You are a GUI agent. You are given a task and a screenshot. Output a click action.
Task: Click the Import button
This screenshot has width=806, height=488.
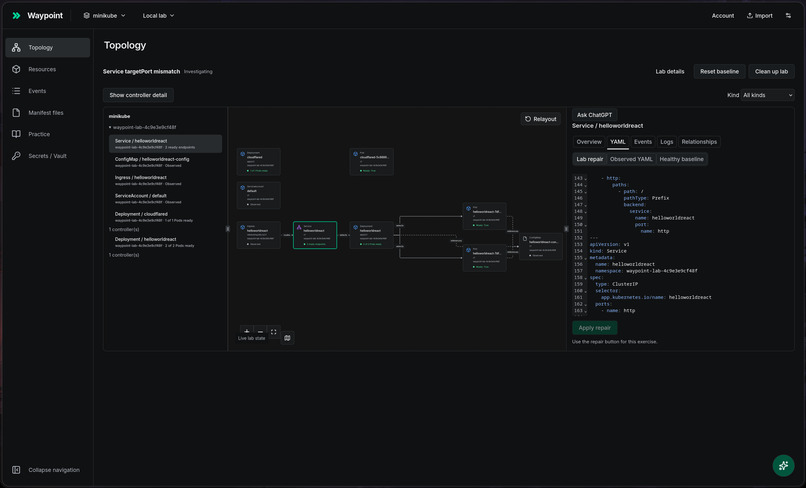[x=759, y=15]
